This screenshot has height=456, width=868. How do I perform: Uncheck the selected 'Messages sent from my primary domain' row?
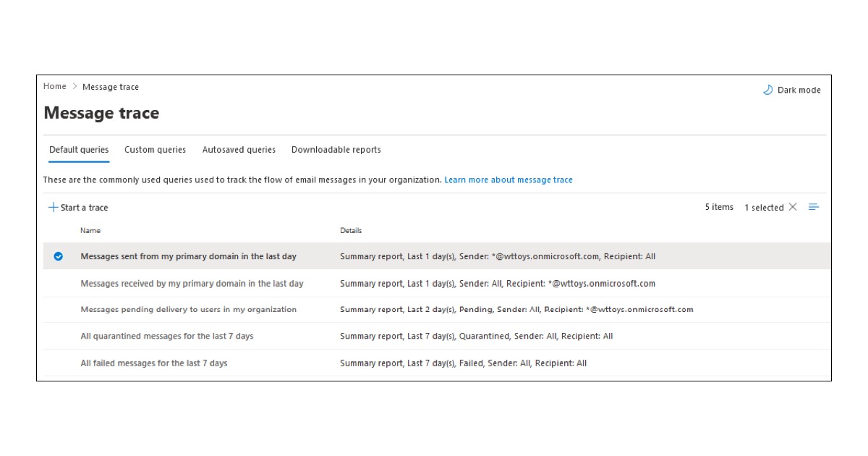point(59,256)
